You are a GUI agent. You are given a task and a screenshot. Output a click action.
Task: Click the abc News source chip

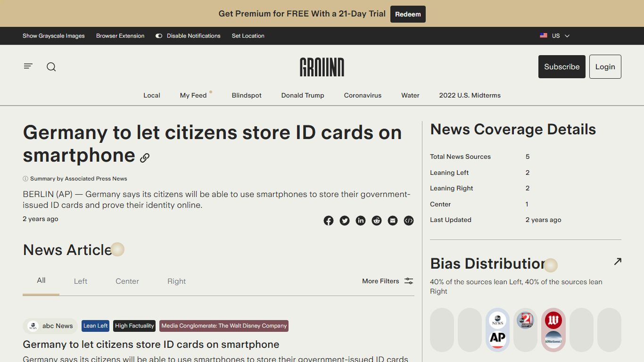(50, 326)
